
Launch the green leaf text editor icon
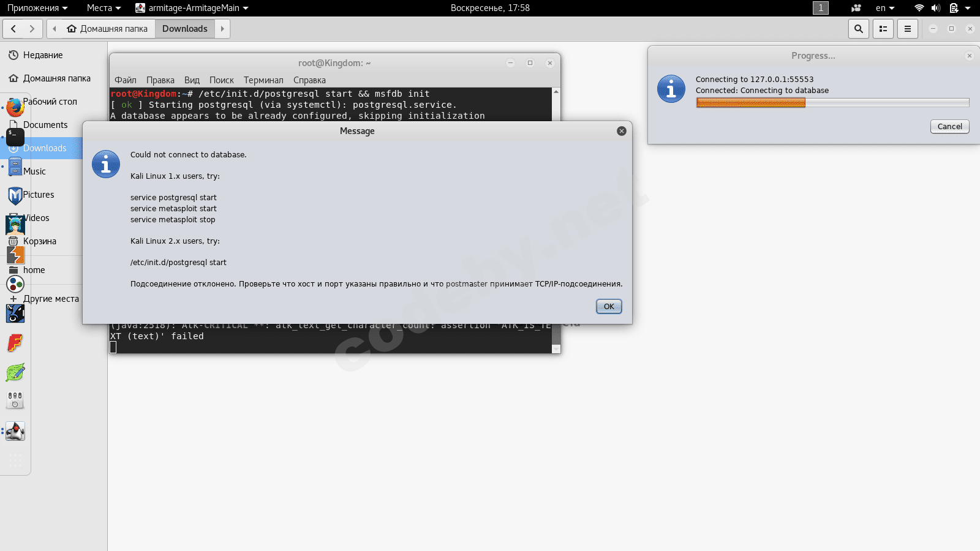pyautogui.click(x=15, y=372)
